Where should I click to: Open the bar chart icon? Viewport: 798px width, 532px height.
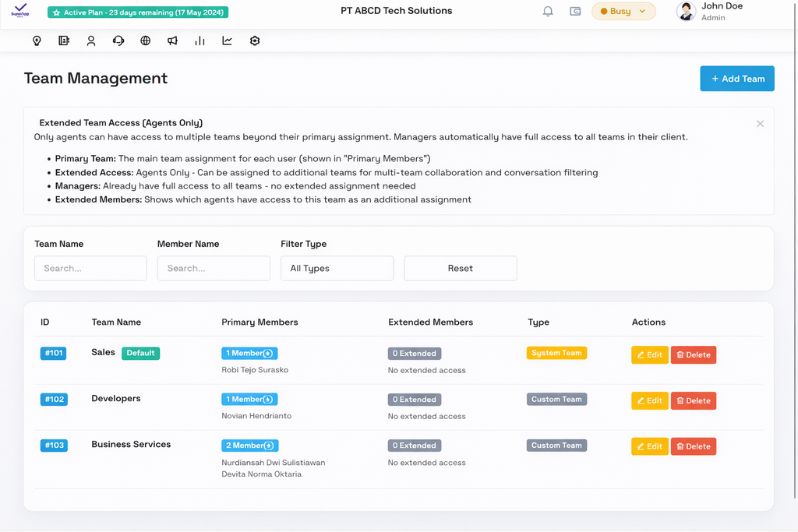pyautogui.click(x=200, y=41)
